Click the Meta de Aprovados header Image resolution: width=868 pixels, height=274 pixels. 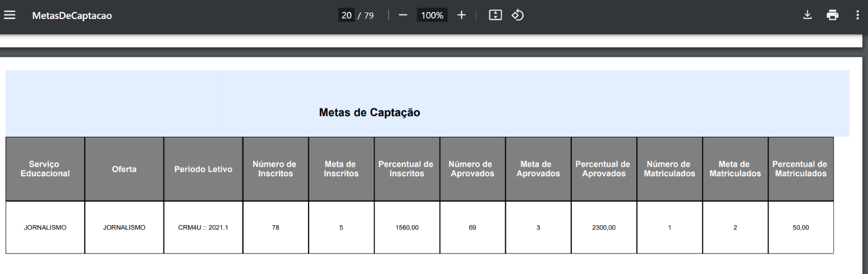point(538,169)
